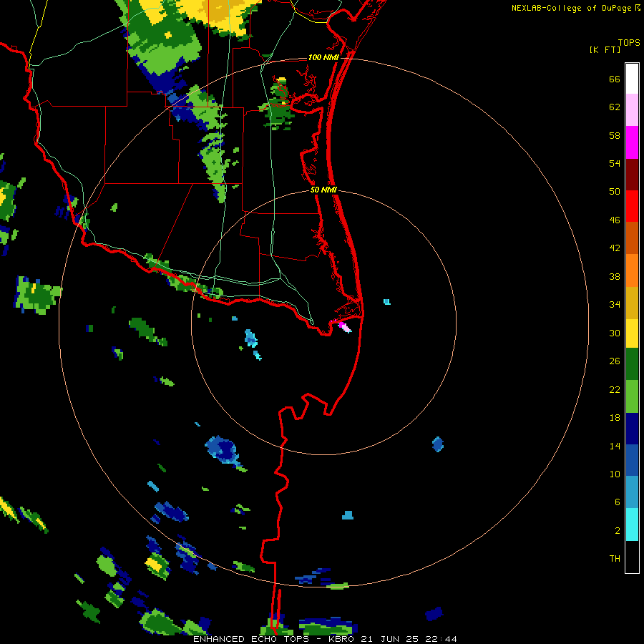The image size is (644, 644).
Task: Click the legend value 54
Action: (615, 163)
